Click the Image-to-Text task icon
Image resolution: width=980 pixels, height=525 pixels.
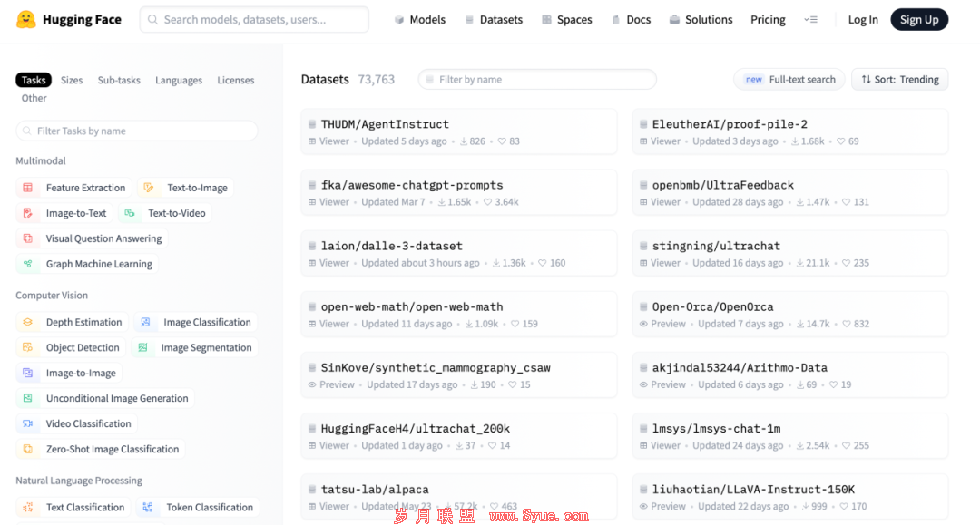27,213
